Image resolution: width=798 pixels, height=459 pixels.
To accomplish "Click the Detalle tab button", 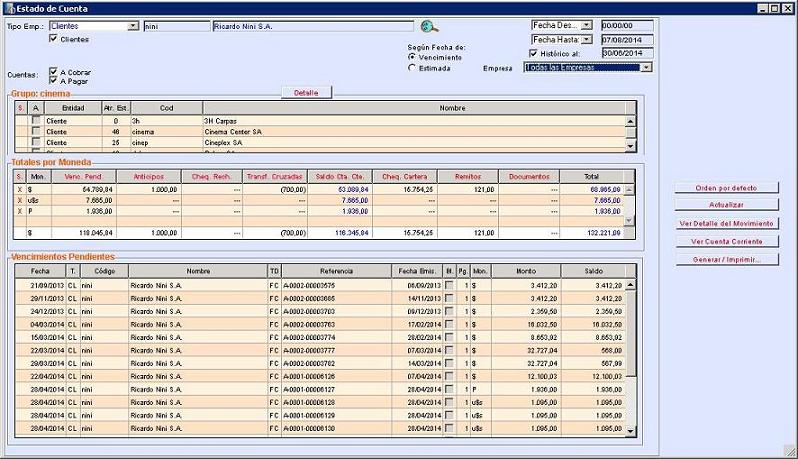I will 305,92.
